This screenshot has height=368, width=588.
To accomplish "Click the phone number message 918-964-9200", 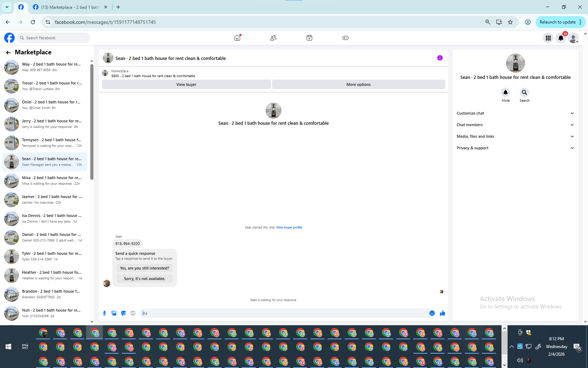I will (x=127, y=244).
